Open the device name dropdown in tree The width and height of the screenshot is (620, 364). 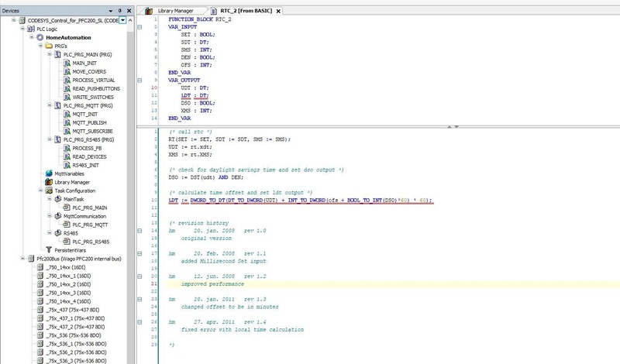pos(122,20)
